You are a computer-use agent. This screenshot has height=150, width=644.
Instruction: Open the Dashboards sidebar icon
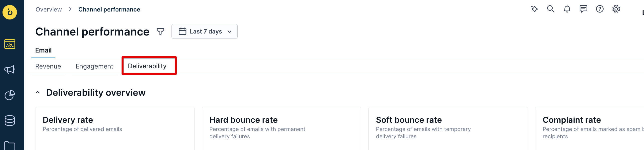click(x=10, y=44)
